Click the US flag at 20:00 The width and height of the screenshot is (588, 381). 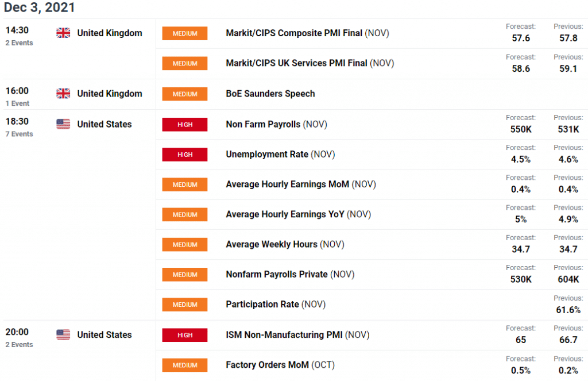click(63, 334)
